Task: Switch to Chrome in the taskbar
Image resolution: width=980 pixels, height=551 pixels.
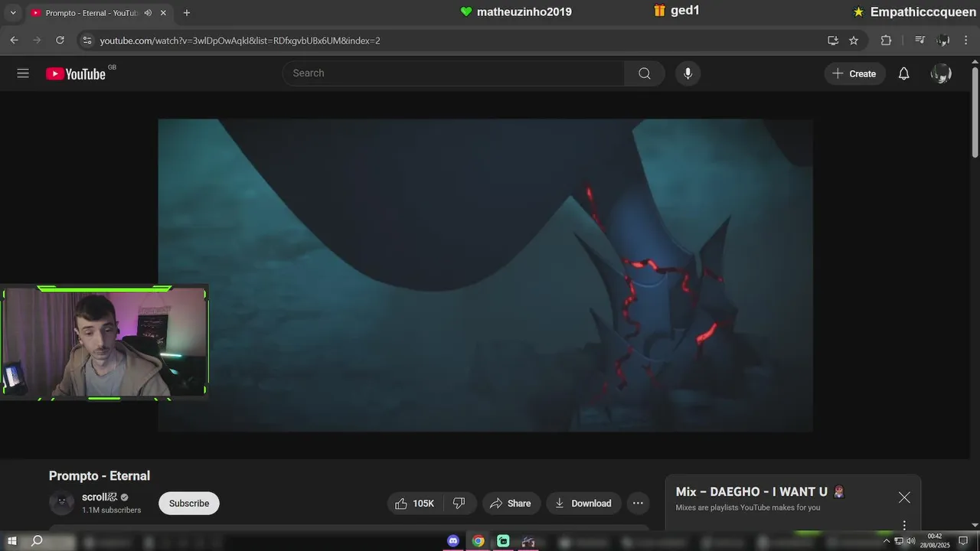Action: pyautogui.click(x=479, y=541)
